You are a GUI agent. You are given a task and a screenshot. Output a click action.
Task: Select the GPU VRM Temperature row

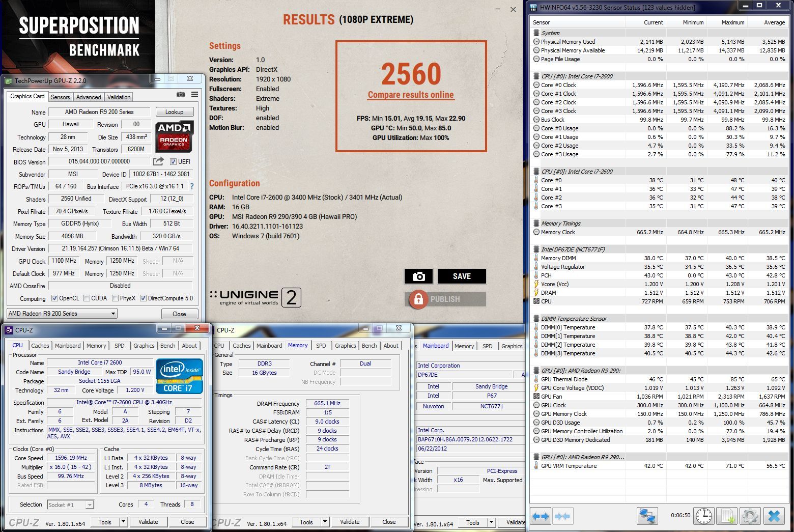659,466
